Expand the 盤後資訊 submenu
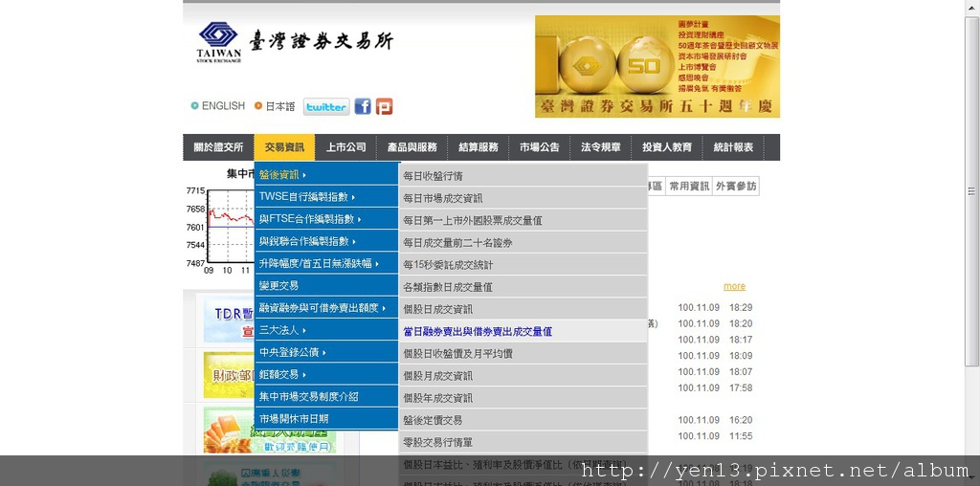 (326, 175)
